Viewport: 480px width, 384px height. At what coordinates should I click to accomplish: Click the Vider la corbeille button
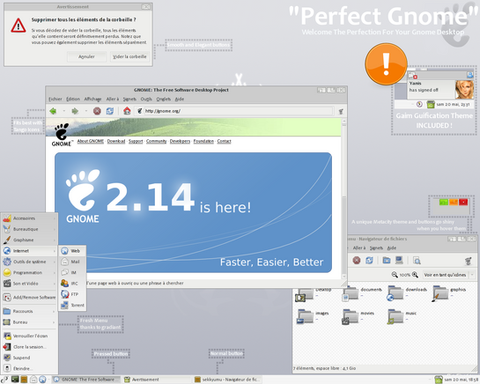[130, 57]
